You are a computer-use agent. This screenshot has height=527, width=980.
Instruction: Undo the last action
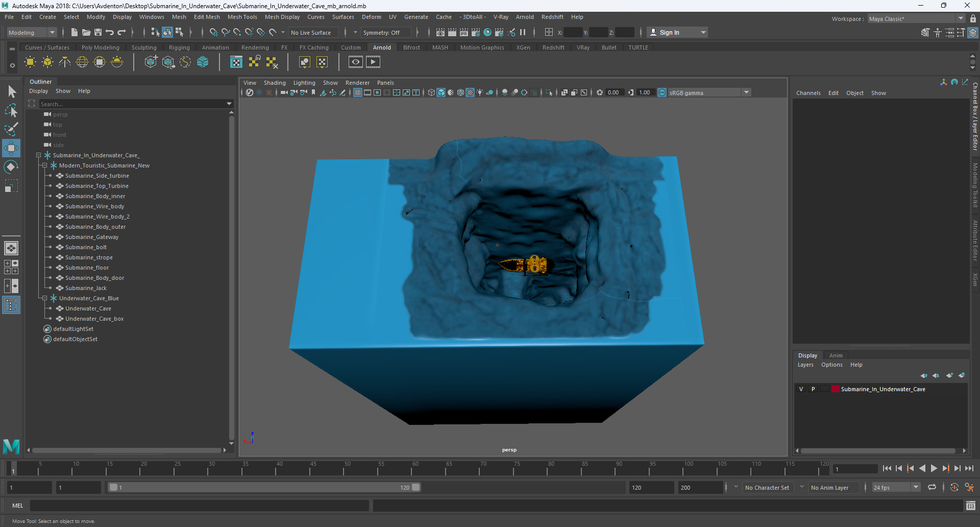click(110, 32)
